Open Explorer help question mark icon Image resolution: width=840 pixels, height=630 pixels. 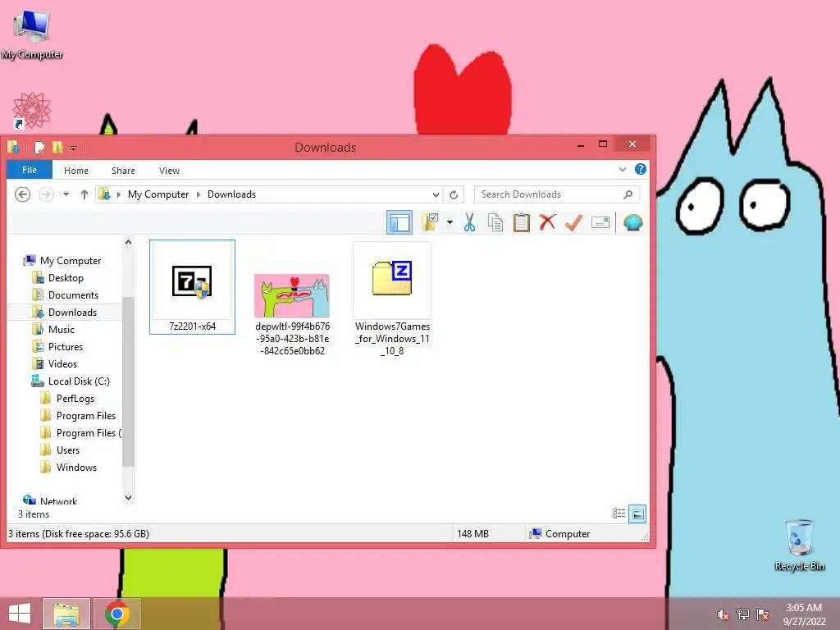coord(640,169)
